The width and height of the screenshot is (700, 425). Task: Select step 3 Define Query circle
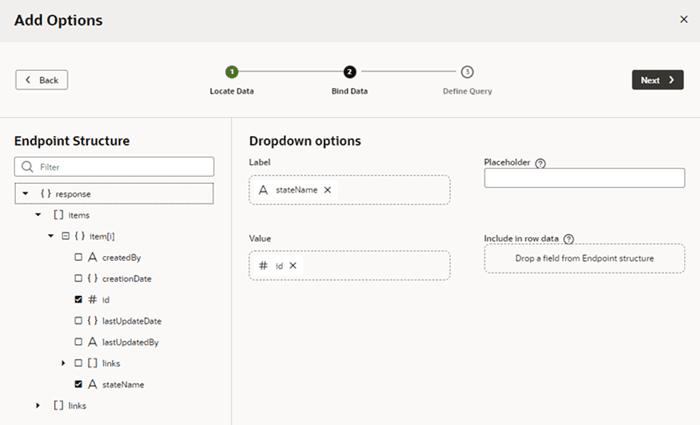[x=467, y=72]
